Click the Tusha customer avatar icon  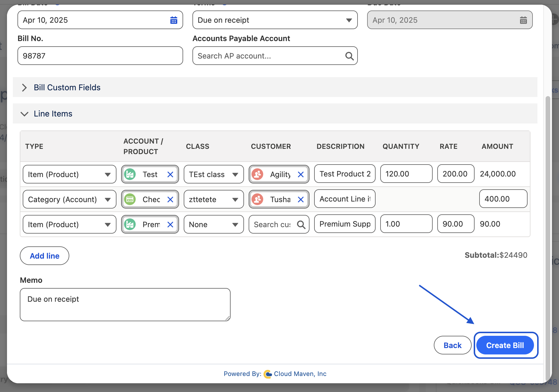(x=257, y=199)
